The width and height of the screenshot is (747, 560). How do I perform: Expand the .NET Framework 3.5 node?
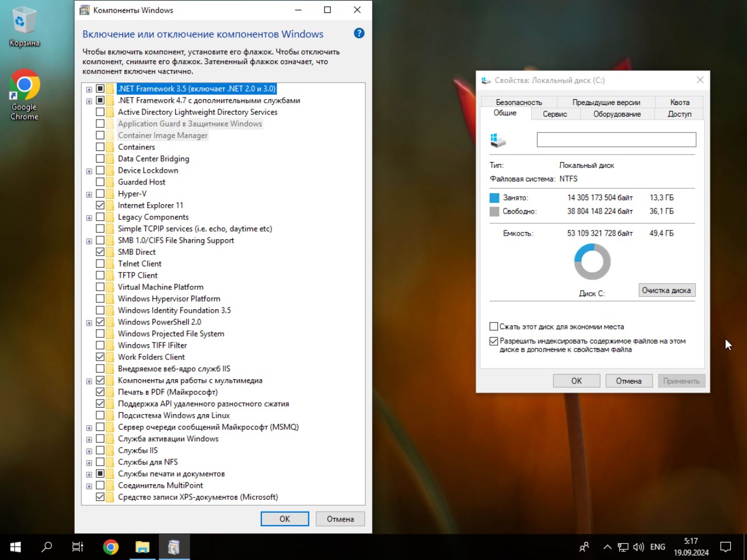pyautogui.click(x=89, y=89)
